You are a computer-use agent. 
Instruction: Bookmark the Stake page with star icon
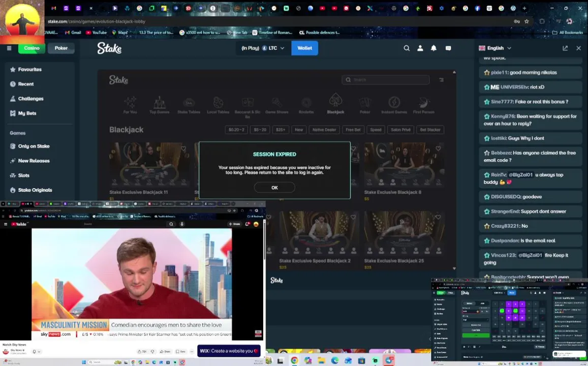click(527, 21)
